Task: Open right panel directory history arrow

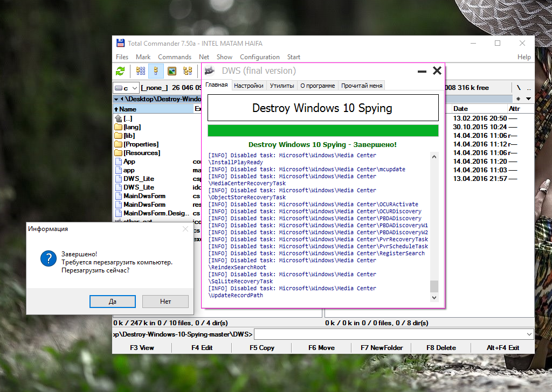Action: (528, 99)
